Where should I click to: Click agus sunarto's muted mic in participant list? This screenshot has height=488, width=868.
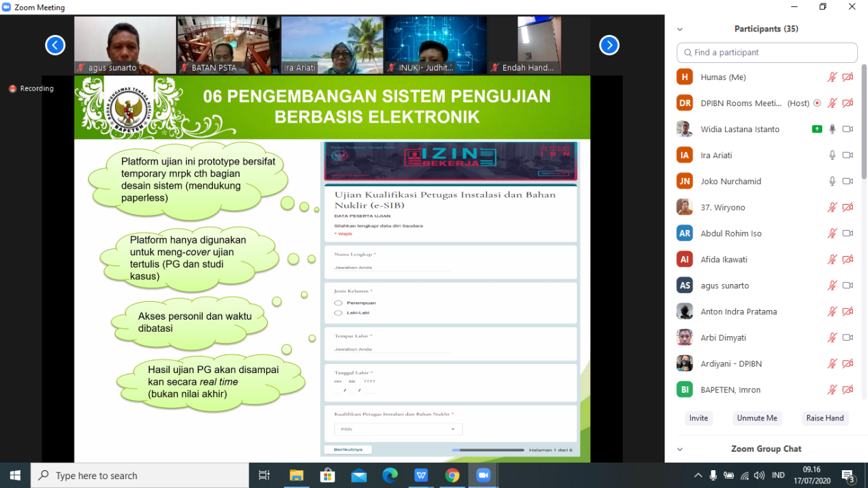coord(832,285)
